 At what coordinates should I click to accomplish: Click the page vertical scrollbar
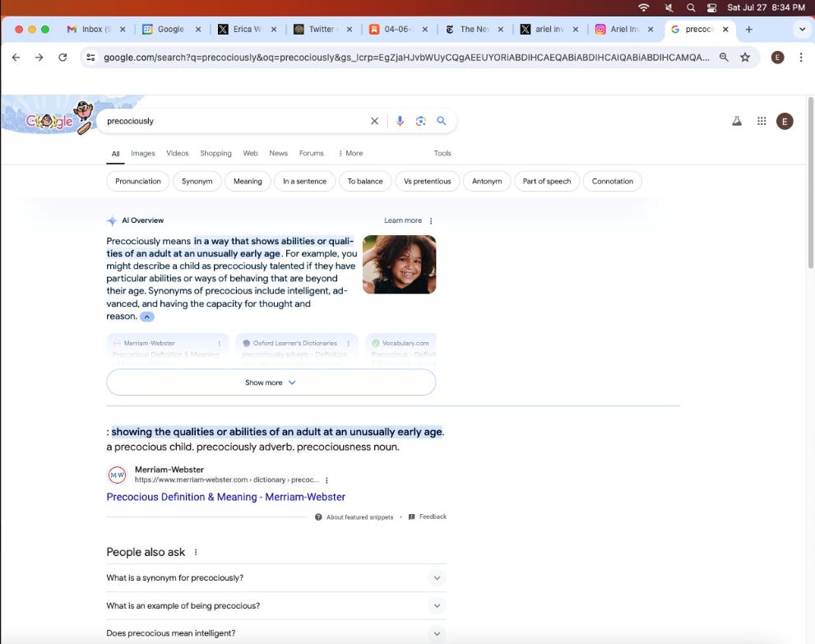pos(810,182)
